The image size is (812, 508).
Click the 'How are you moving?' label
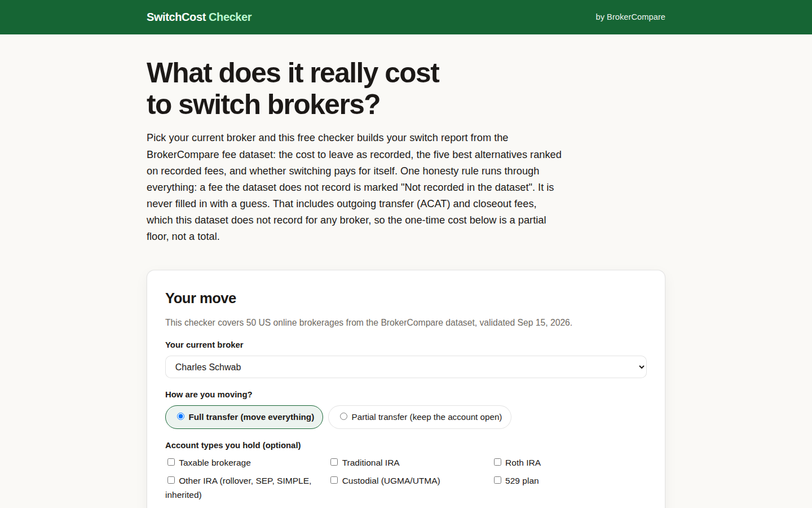click(x=209, y=395)
